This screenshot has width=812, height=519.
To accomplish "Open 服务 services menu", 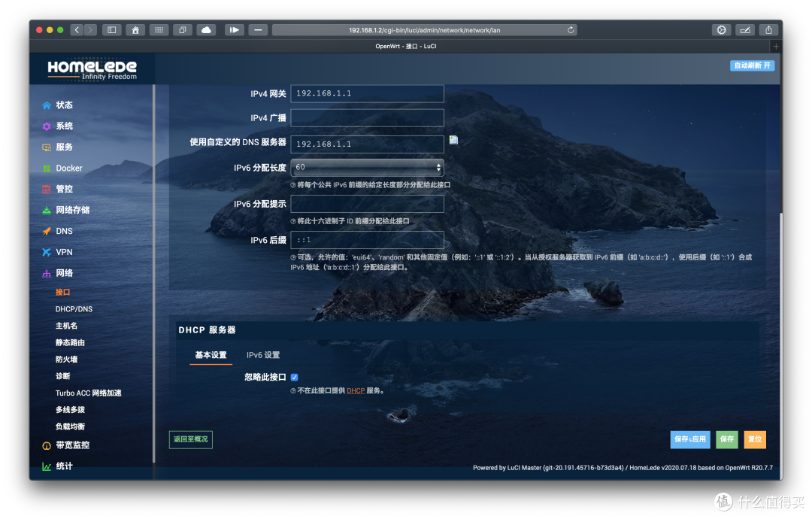I will tap(64, 147).
